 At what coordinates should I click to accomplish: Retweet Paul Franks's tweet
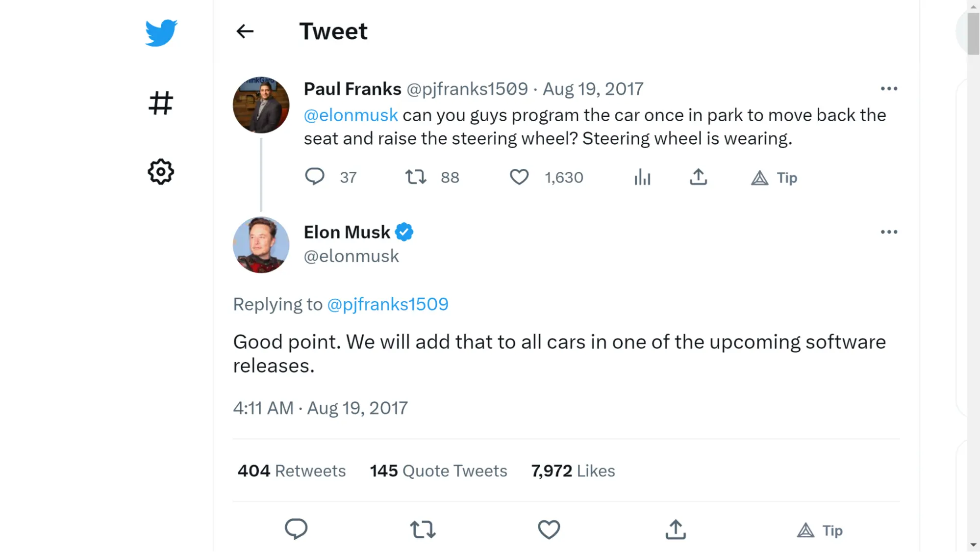(415, 177)
